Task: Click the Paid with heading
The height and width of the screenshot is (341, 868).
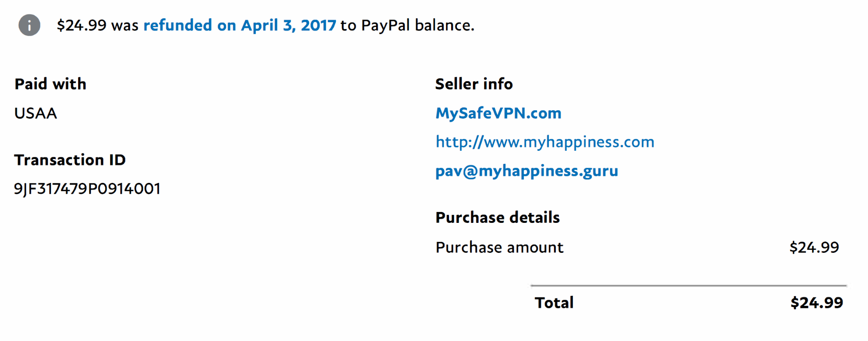Action: [50, 84]
